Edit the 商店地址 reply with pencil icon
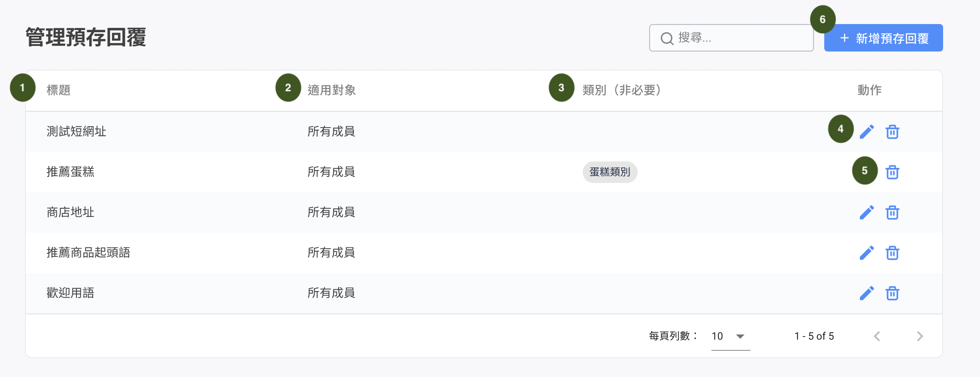Screen dimensions: 980x377 867,213
